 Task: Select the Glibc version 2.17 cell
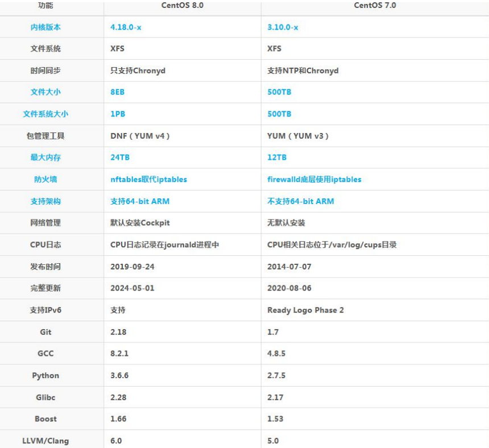(275, 397)
